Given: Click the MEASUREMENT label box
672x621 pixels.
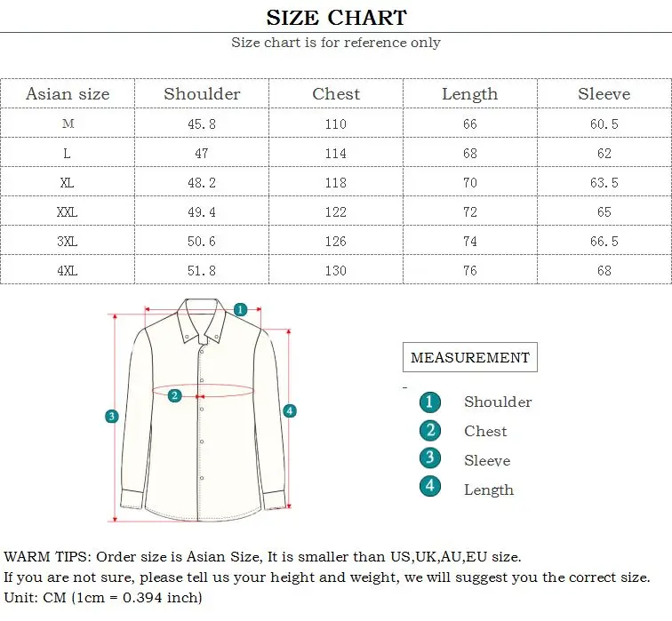Looking at the screenshot, I should [x=469, y=357].
